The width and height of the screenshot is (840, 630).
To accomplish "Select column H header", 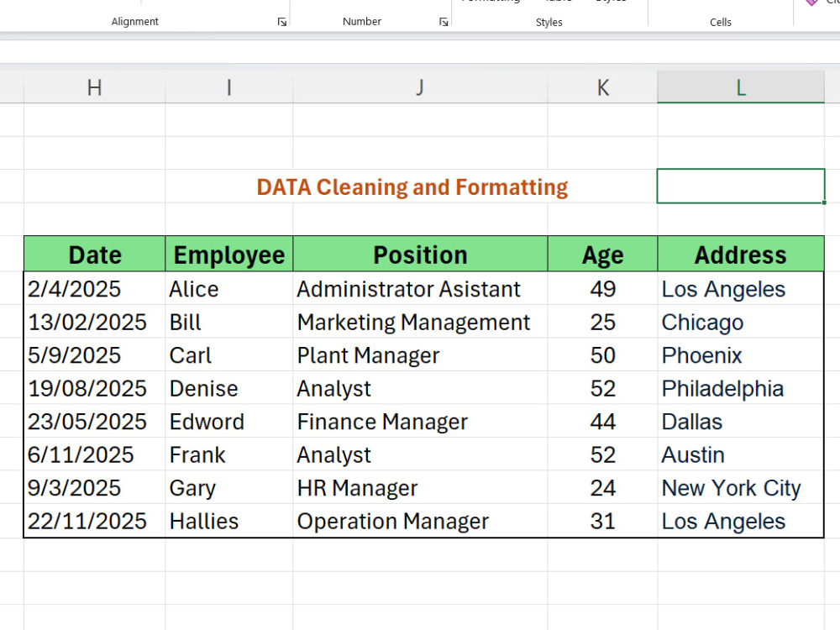I will pyautogui.click(x=94, y=87).
